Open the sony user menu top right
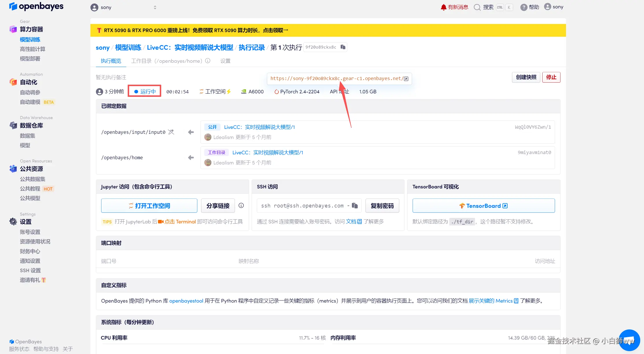Viewport: 644px width, 354px height. 554,7
